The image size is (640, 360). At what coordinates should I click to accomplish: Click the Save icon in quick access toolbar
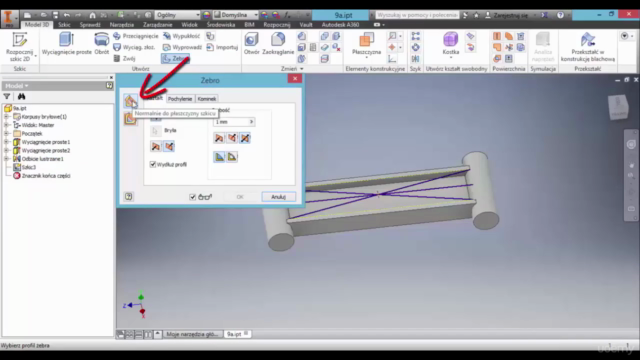[x=55, y=15]
